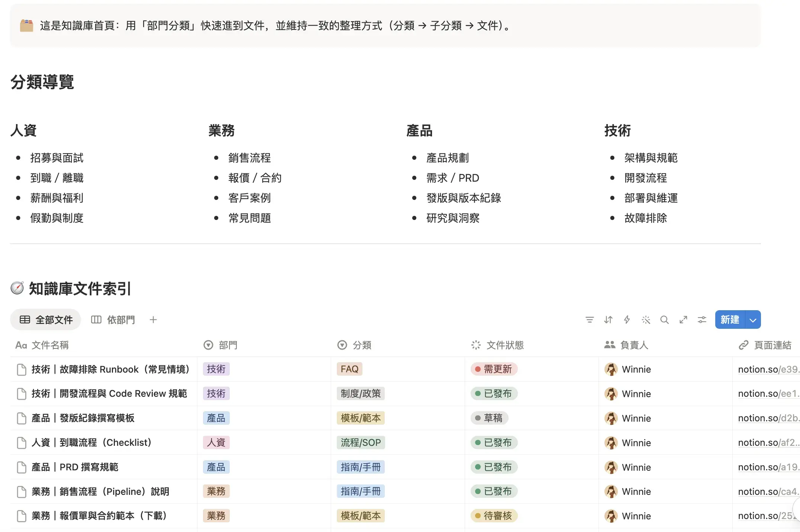Open view settings using the sliders icon
This screenshot has height=532, width=800.
(702, 319)
